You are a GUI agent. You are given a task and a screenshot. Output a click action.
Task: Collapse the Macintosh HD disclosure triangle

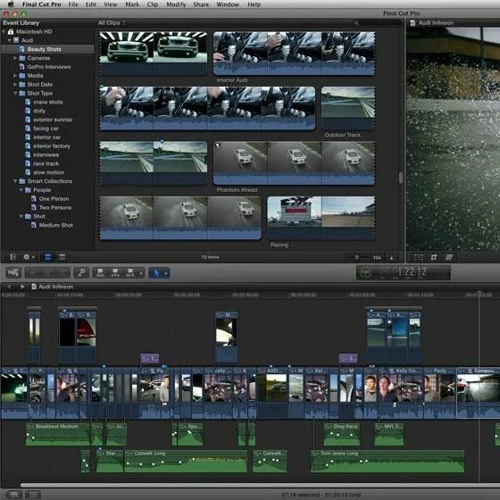[x=4, y=32]
